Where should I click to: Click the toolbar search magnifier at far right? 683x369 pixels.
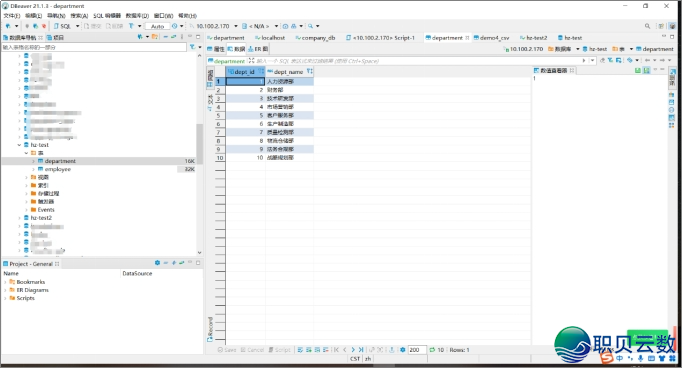tap(647, 26)
